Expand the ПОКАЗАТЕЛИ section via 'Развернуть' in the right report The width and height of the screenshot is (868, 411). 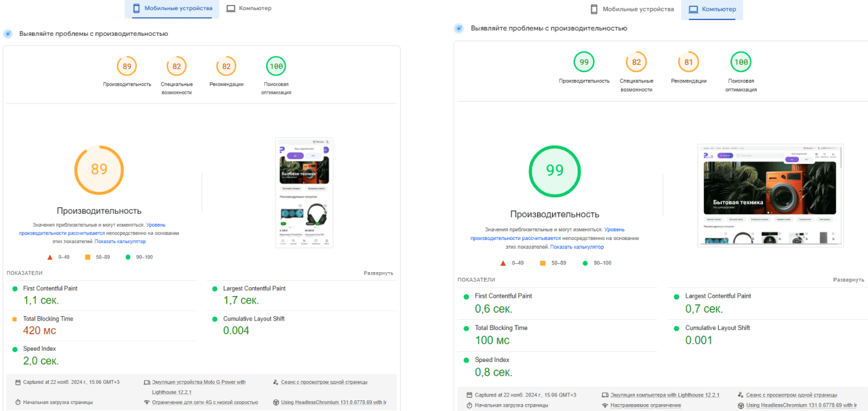(849, 280)
